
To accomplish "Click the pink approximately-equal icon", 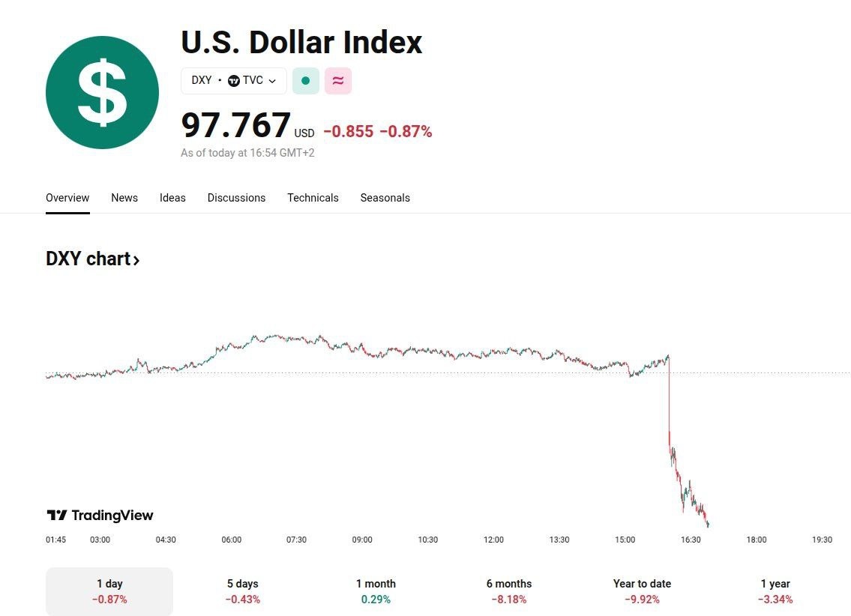I will (338, 81).
